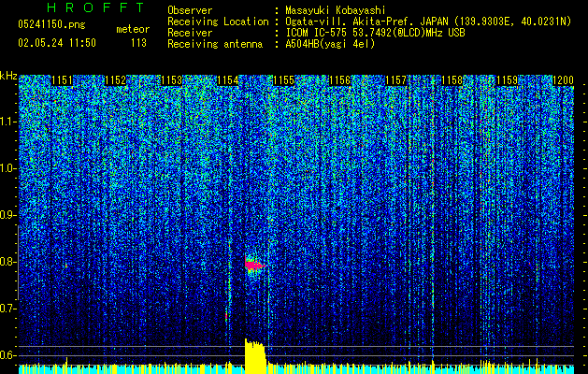The height and width of the screenshot is (374, 588).
Task: Click the 'Receiving antenna' field label
Action: click(x=215, y=44)
